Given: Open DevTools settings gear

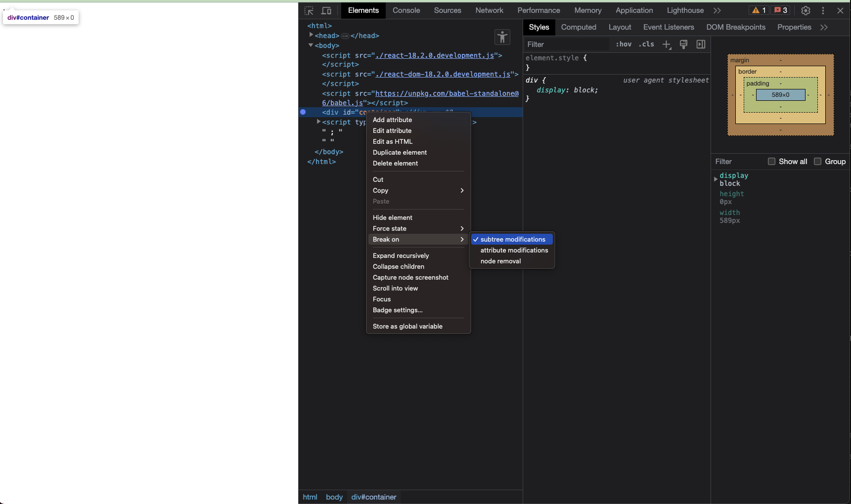Looking at the screenshot, I should pos(806,10).
